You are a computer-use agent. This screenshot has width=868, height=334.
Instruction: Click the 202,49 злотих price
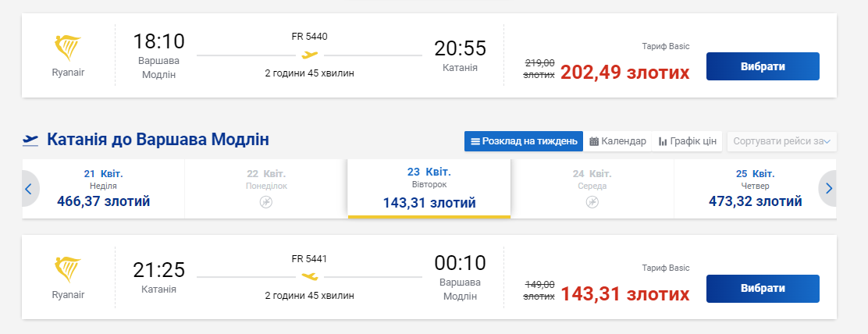click(x=624, y=73)
